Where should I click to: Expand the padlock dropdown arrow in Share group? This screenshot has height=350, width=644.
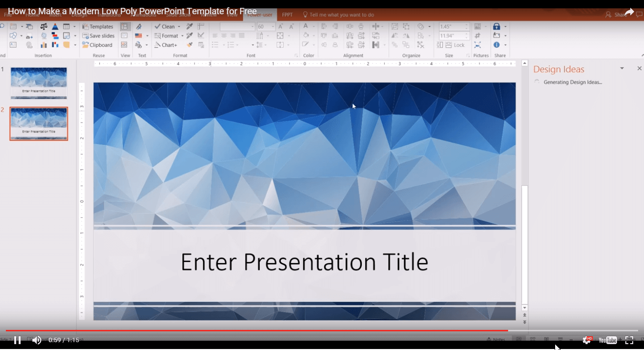[x=505, y=27]
